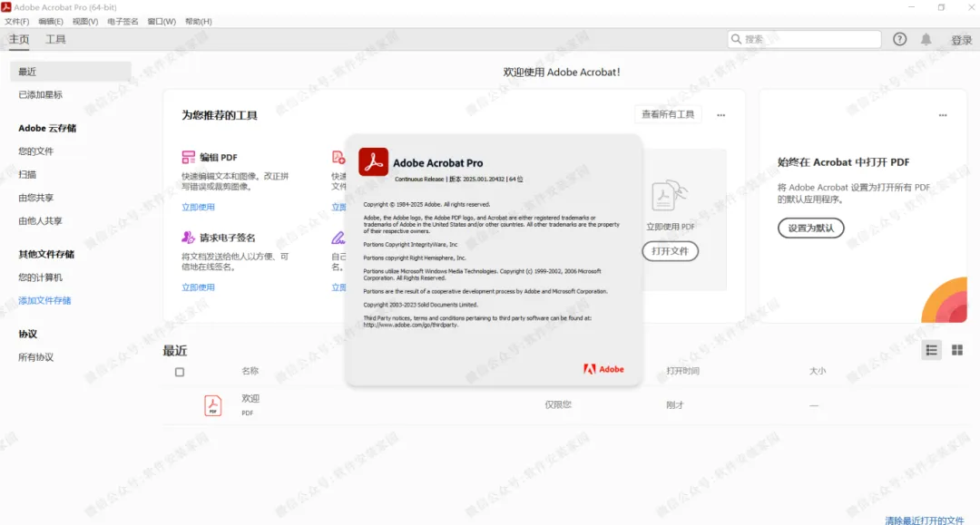Open recommended tools more options ellipsis

[720, 115]
